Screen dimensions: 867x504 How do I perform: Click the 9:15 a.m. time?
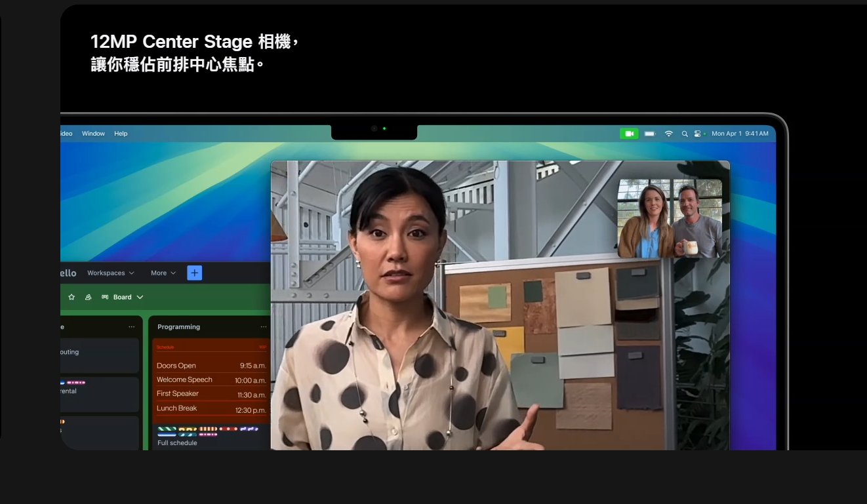252,366
